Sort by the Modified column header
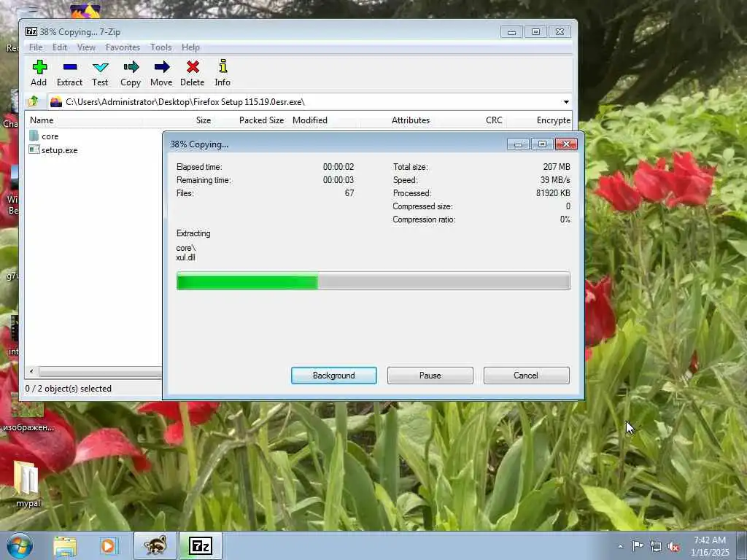Screen dimensions: 747x560 pyautogui.click(x=309, y=120)
